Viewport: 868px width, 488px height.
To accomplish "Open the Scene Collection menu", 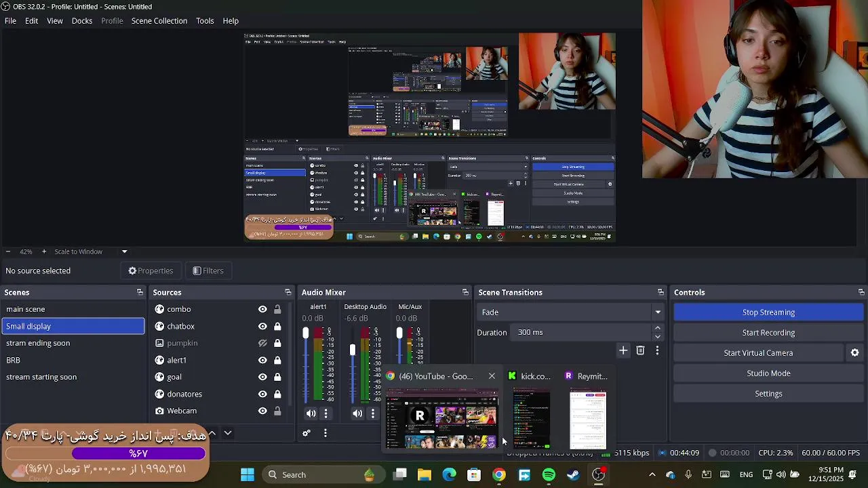I will 159,21.
